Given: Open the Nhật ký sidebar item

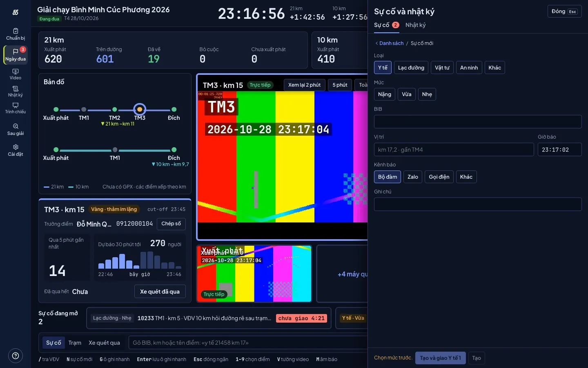Looking at the screenshot, I should click(16, 92).
